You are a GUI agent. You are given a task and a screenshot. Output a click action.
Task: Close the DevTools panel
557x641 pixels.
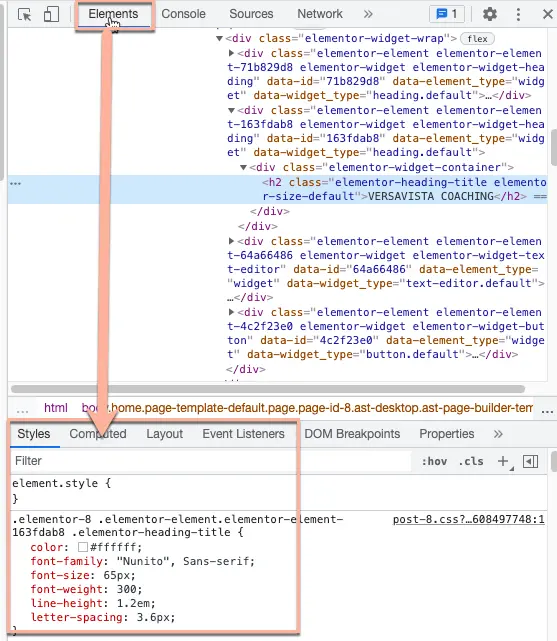click(548, 14)
